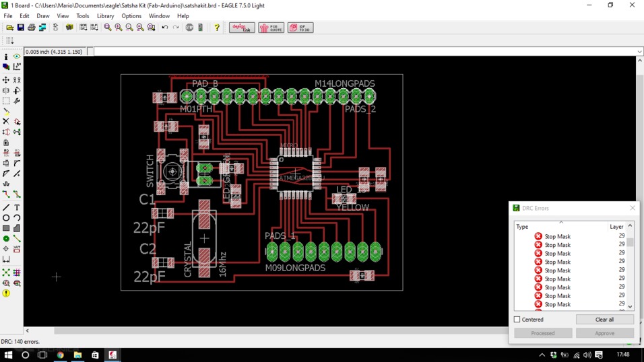Click the designlink button
Viewport: 644px width, 362px height.
tap(242, 28)
